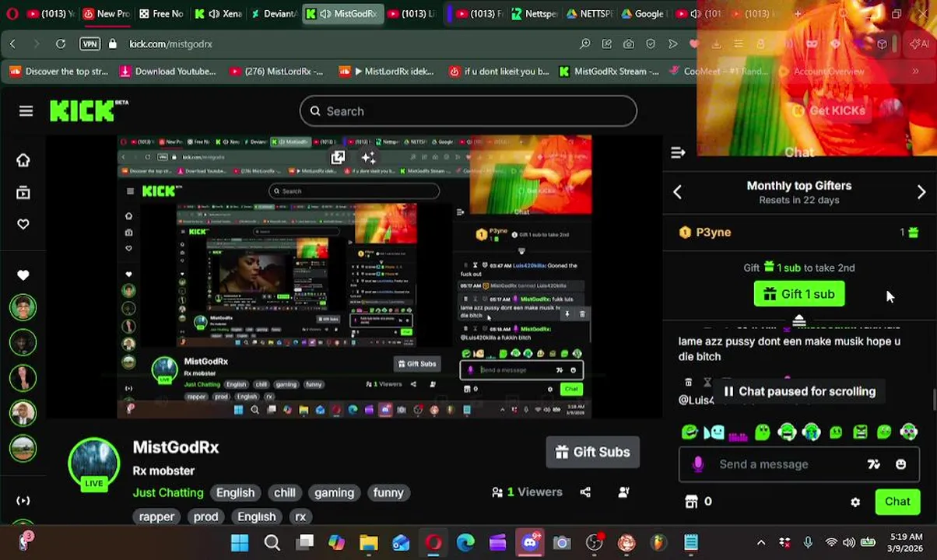Send the laughing green emote

pyautogui.click(x=690, y=432)
